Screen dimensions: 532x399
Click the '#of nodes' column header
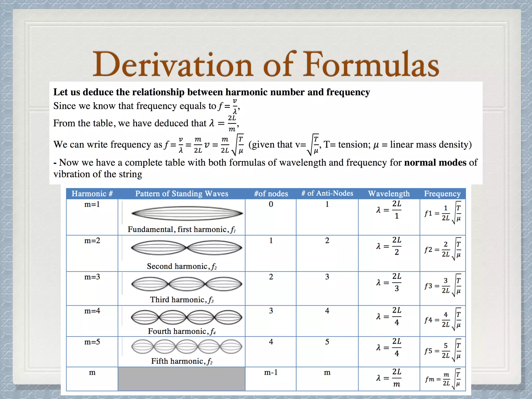coord(271,194)
